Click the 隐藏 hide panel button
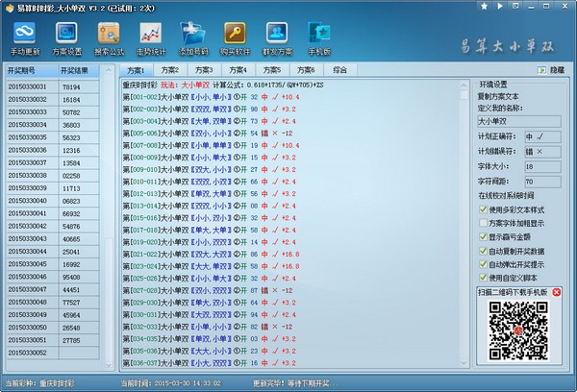 pyautogui.click(x=552, y=70)
